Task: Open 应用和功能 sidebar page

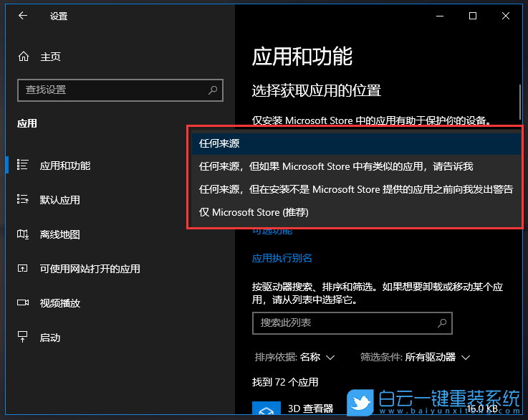Action: [x=65, y=166]
